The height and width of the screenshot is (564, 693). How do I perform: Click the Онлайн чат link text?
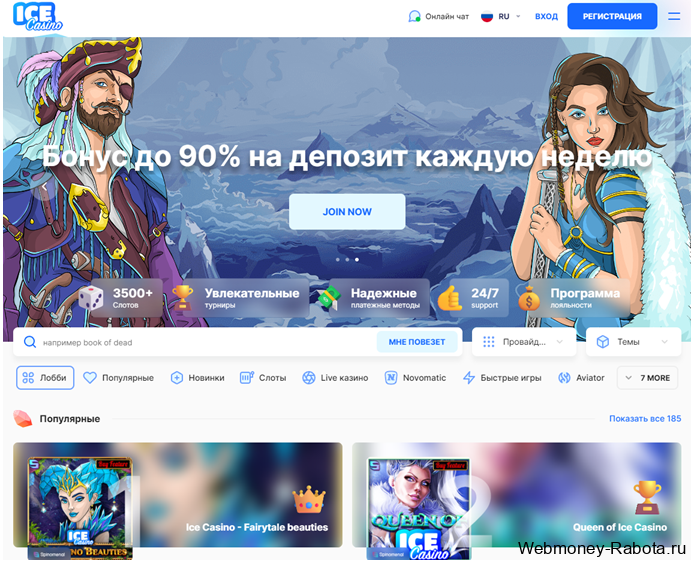point(447,17)
